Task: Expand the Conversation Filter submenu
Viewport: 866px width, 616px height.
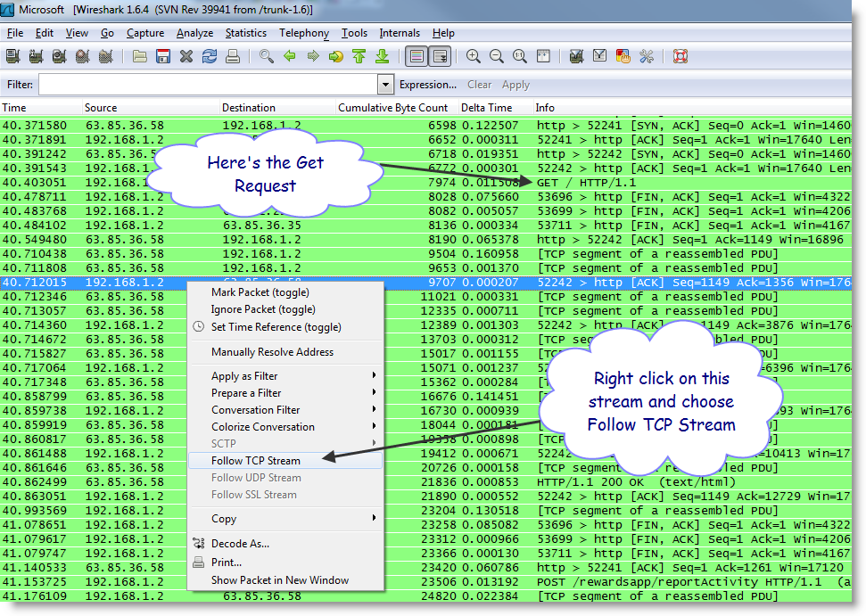Action: tap(285, 410)
